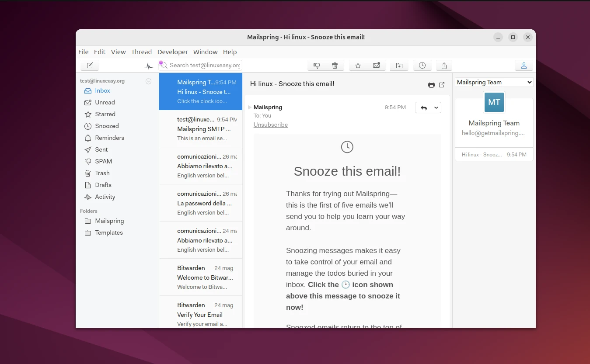The image size is (590, 364).
Task: Open the Thread menu
Action: pos(141,52)
